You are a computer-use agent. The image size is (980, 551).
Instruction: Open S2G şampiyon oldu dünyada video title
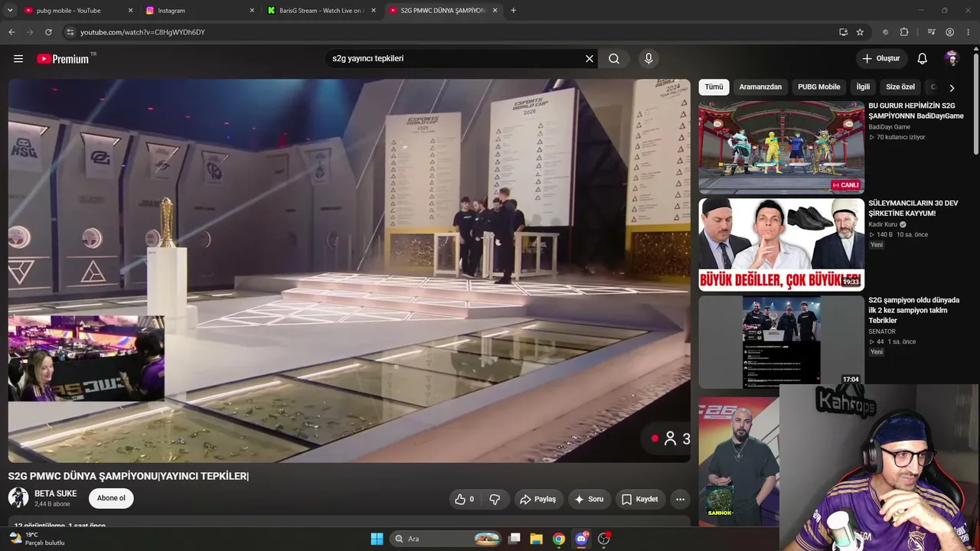[x=913, y=310]
